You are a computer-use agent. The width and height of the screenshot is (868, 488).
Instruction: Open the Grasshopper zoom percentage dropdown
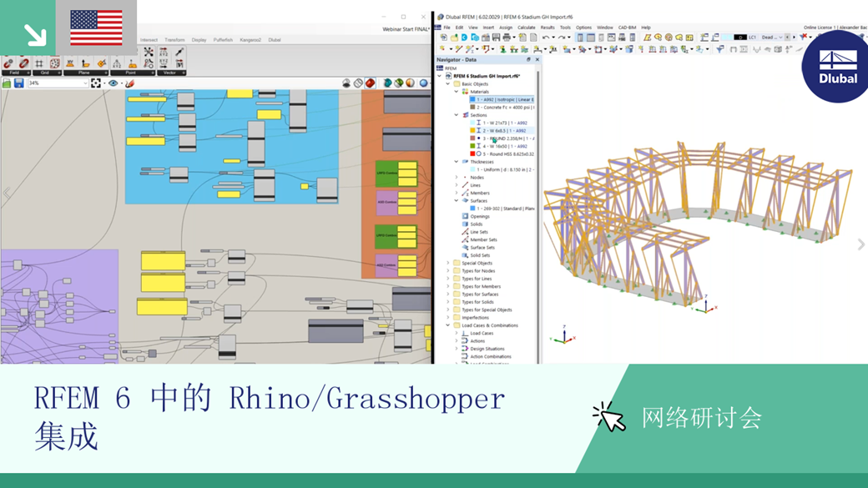pyautogui.click(x=85, y=83)
